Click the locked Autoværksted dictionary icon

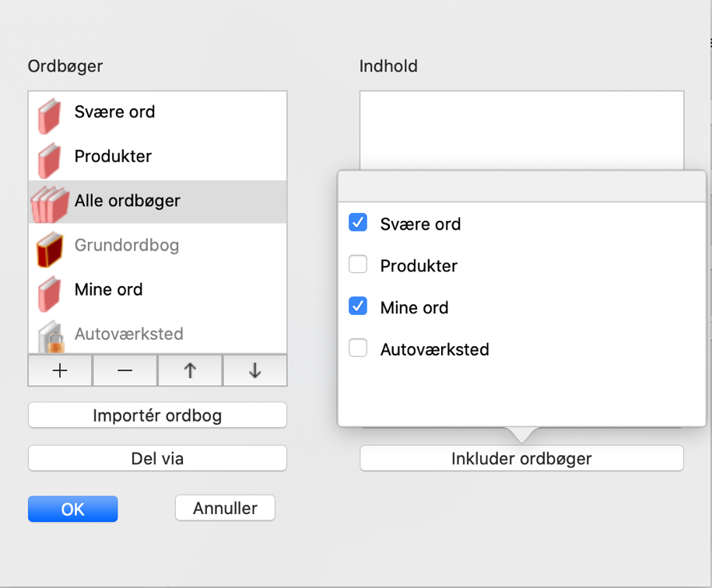(x=49, y=336)
